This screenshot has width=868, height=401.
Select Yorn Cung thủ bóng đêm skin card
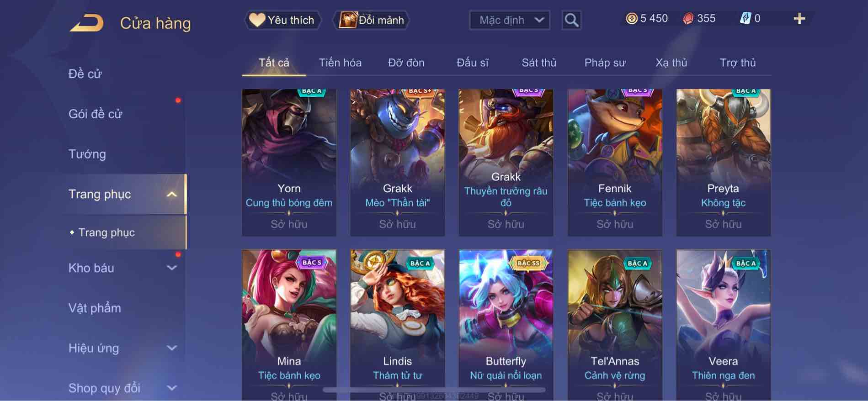289,163
